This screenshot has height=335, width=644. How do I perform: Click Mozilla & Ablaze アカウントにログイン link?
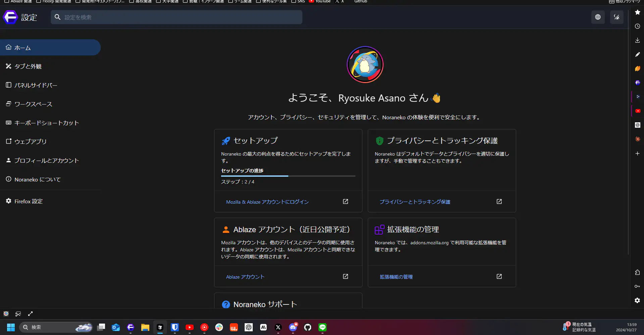click(267, 202)
